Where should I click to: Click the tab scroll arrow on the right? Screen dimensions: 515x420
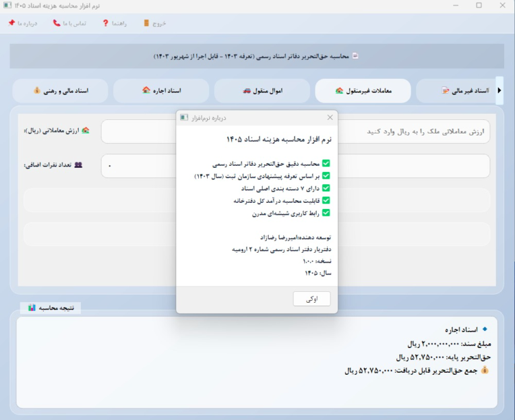pyautogui.click(x=499, y=90)
